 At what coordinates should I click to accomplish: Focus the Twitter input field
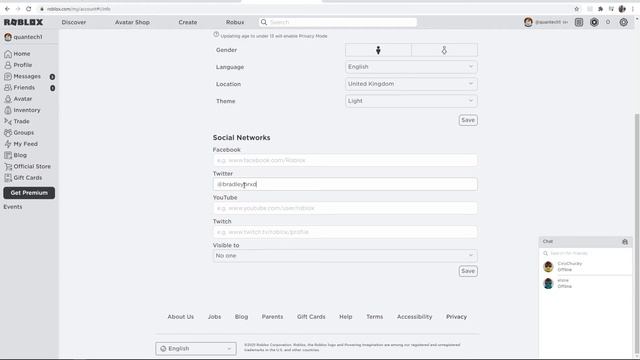pos(345,184)
